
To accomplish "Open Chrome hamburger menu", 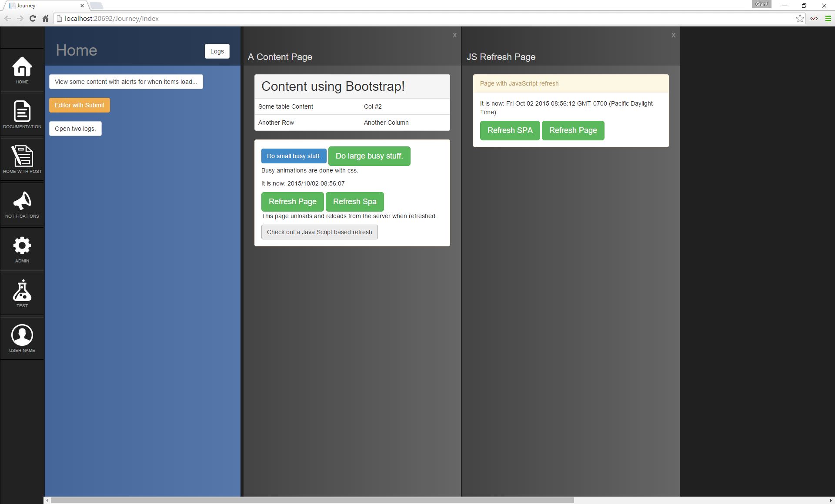I will coord(828,18).
